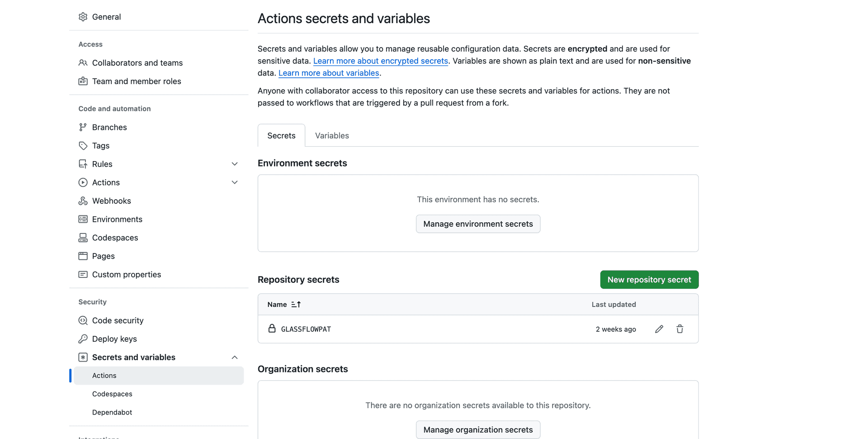Open Dependabot secrets sub-item
This screenshot has width=868, height=439.
112,412
